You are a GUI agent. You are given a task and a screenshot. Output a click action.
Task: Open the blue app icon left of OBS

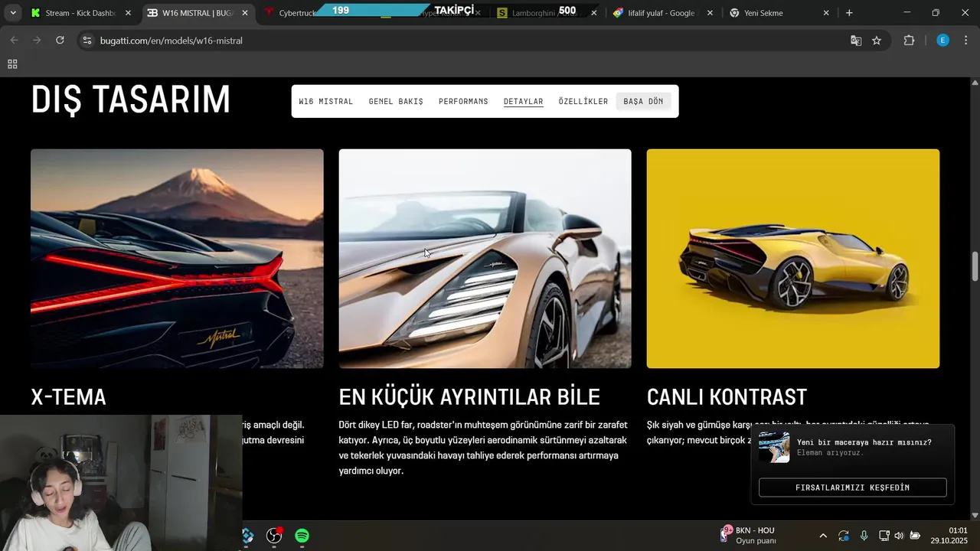[248, 536]
